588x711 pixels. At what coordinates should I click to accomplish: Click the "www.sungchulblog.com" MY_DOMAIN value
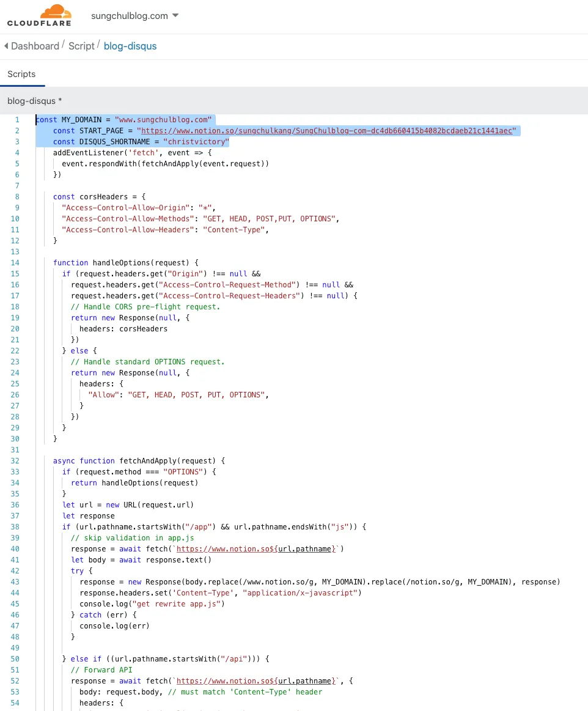pos(163,120)
